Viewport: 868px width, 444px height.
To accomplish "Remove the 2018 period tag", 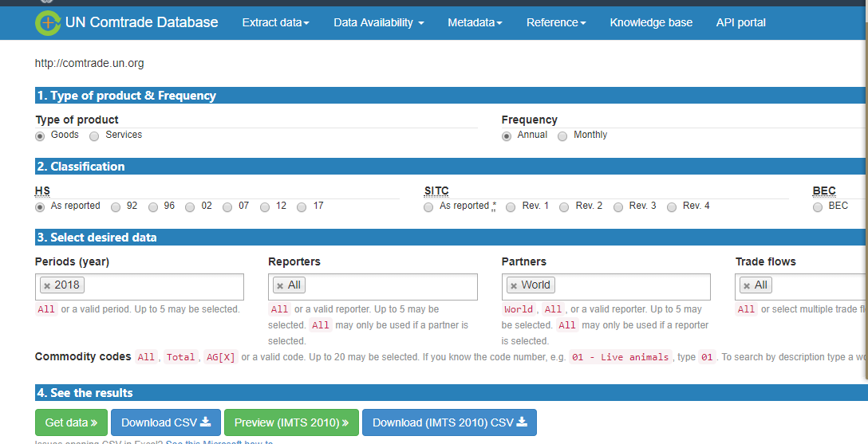I will (47, 286).
